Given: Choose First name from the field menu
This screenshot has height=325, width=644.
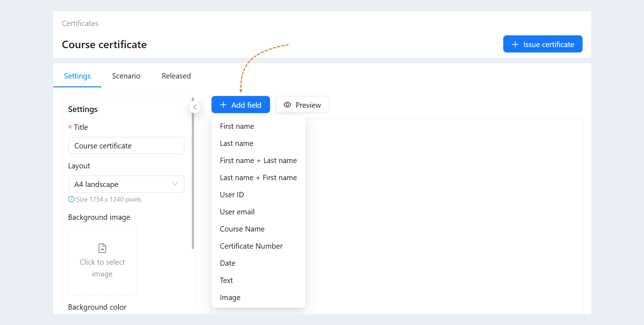Looking at the screenshot, I should click(258, 126).
